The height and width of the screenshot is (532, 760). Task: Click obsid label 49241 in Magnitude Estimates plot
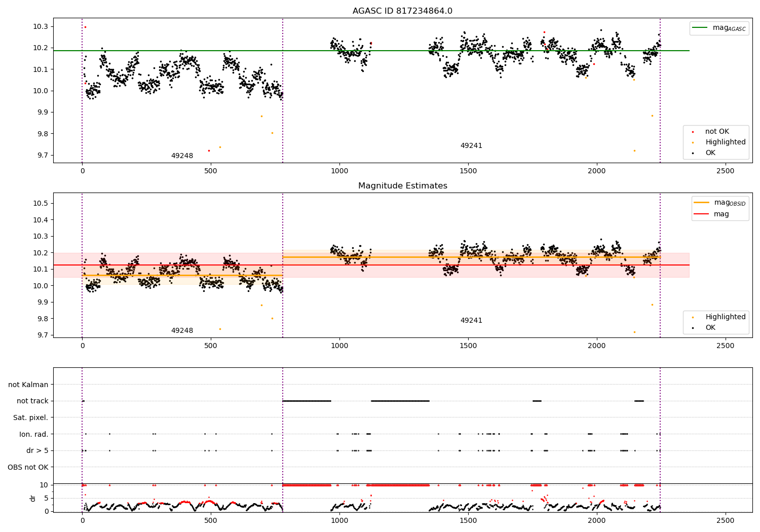pos(471,321)
